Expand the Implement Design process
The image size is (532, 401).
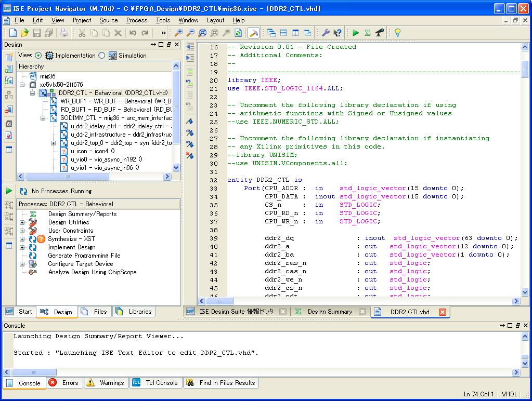(x=22, y=247)
